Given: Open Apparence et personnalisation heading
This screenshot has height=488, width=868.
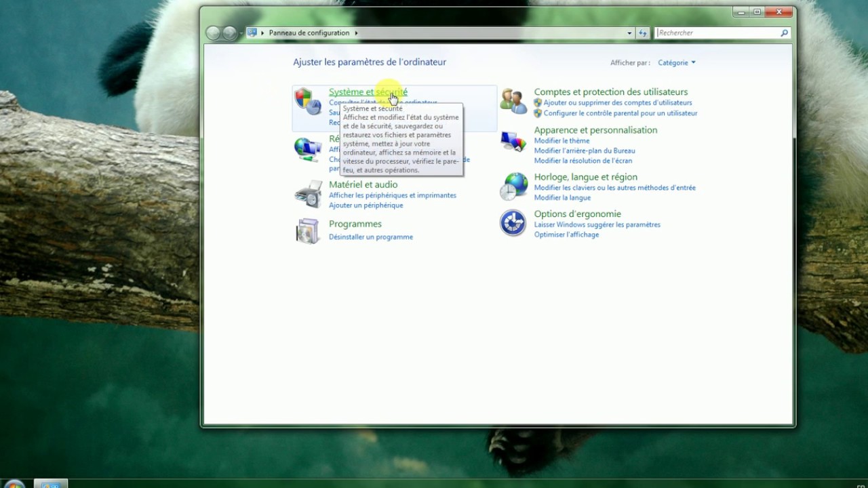Looking at the screenshot, I should click(595, 130).
